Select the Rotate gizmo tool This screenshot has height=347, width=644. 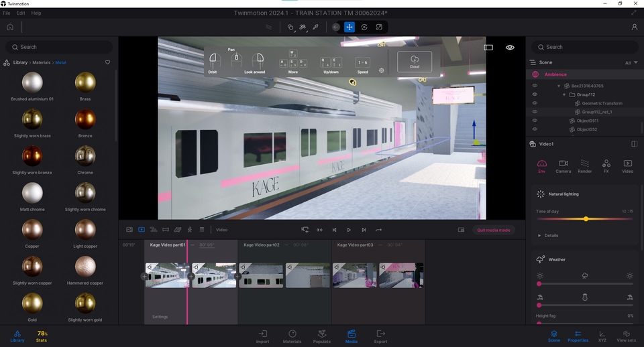(364, 27)
